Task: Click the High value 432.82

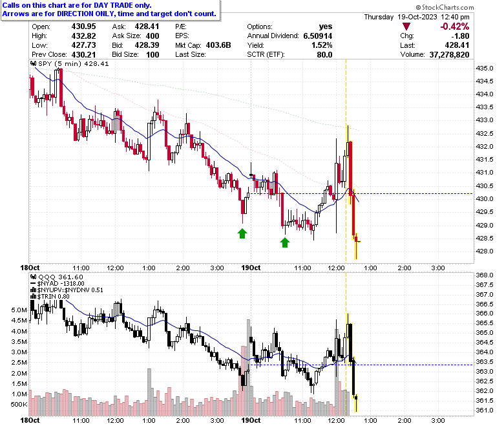Action: (x=83, y=36)
